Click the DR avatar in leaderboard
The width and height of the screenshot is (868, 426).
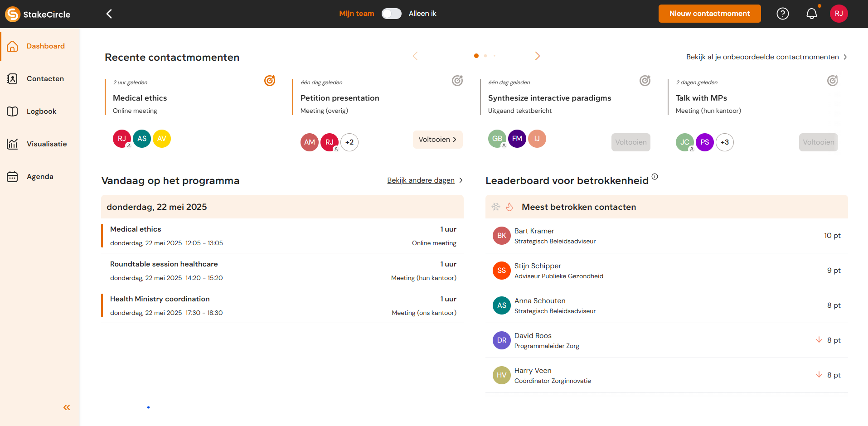pyautogui.click(x=502, y=340)
